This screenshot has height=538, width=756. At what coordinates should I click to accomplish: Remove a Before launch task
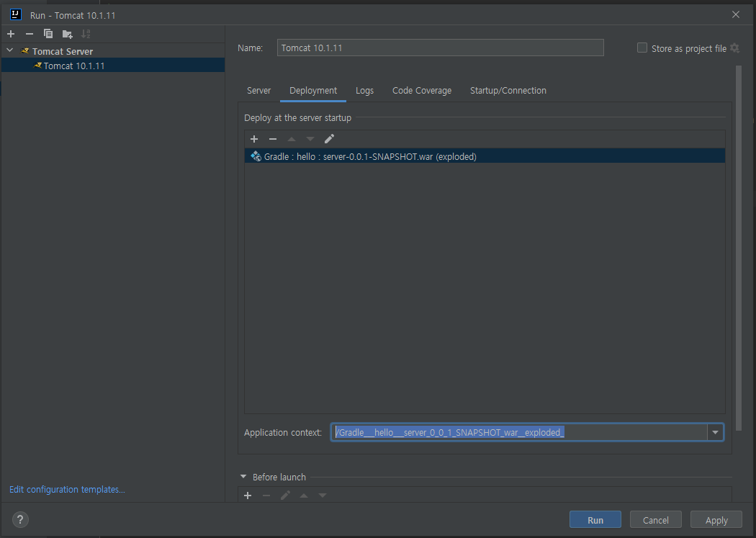[x=266, y=496]
